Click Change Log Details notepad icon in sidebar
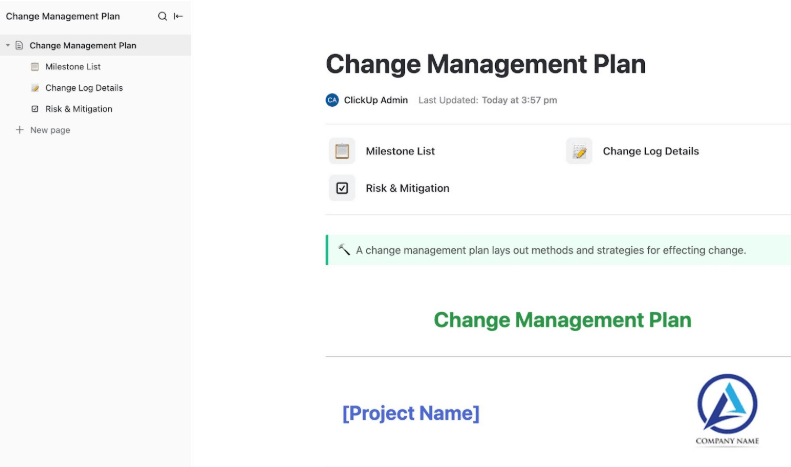 [x=35, y=88]
